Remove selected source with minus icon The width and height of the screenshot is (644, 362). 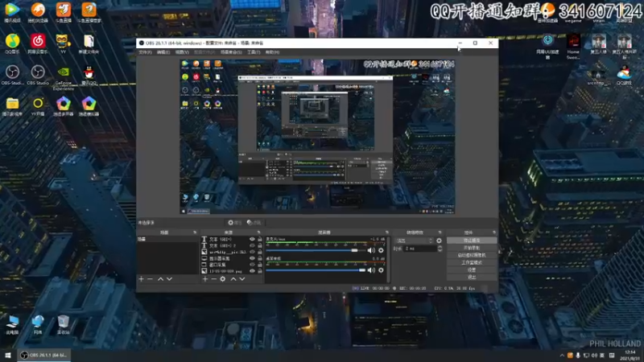tap(213, 279)
